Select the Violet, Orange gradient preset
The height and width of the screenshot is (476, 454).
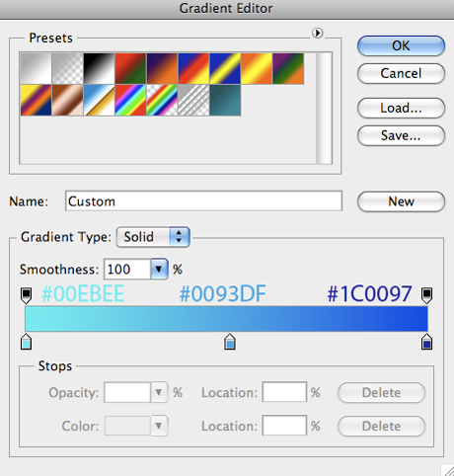coord(162,68)
